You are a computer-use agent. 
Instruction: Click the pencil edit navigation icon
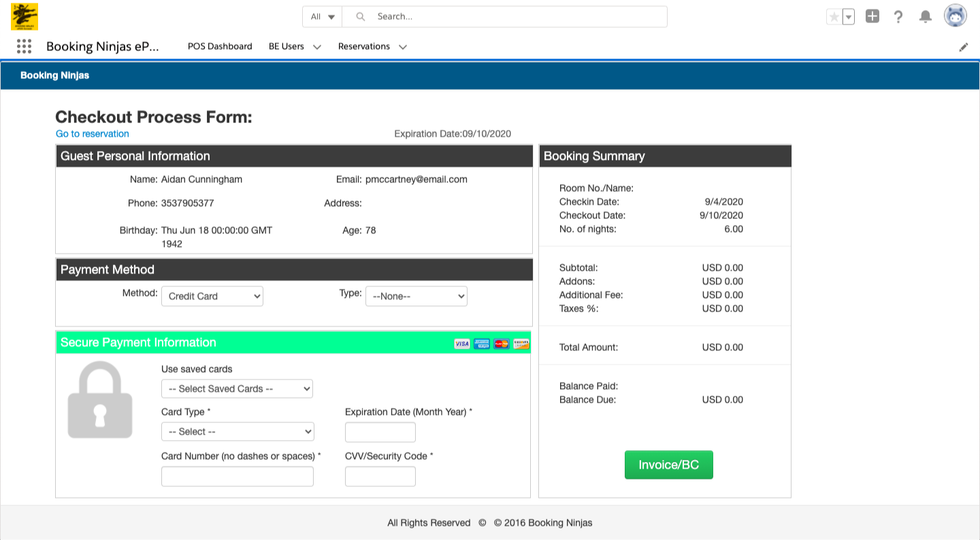[964, 47]
